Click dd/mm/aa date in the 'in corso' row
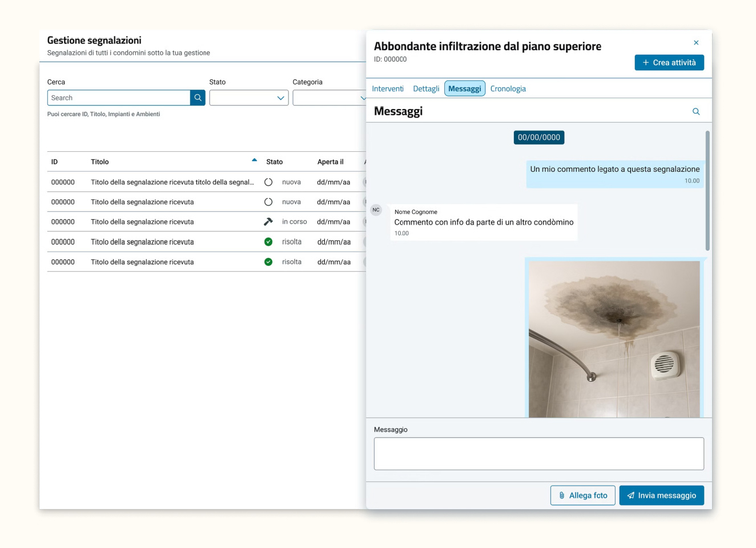 pos(334,221)
